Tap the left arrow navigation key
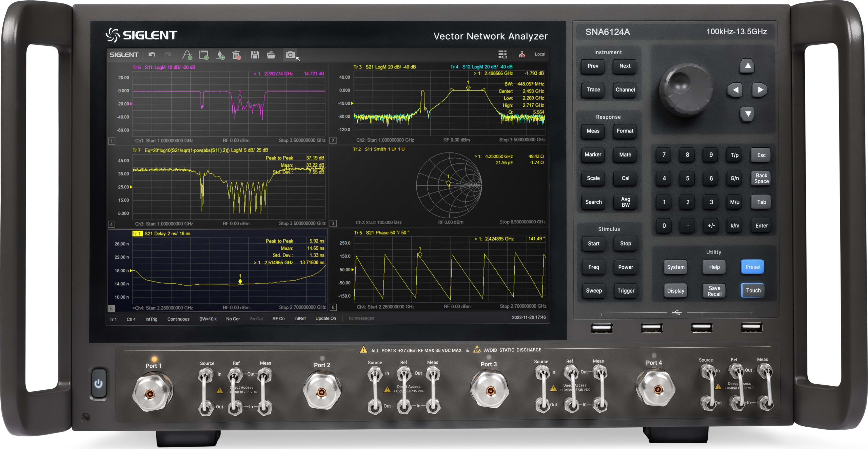 735,90
